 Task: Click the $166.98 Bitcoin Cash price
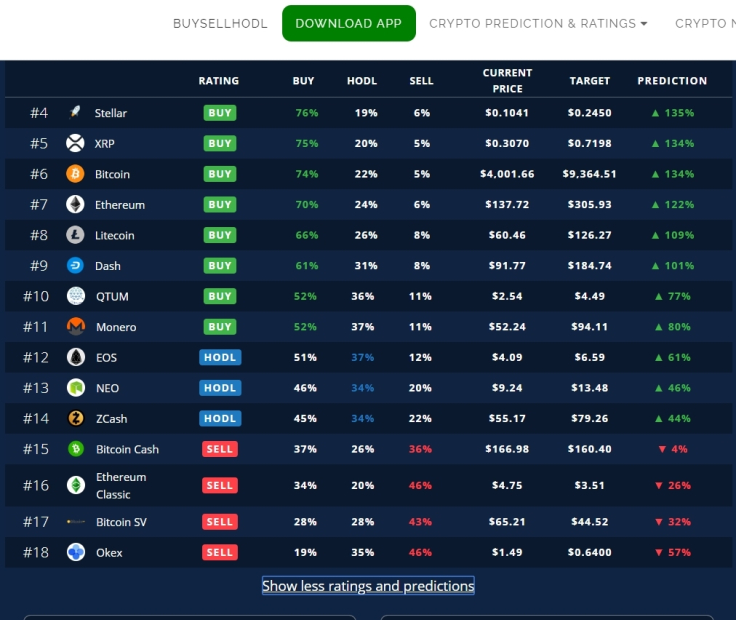tap(507, 449)
